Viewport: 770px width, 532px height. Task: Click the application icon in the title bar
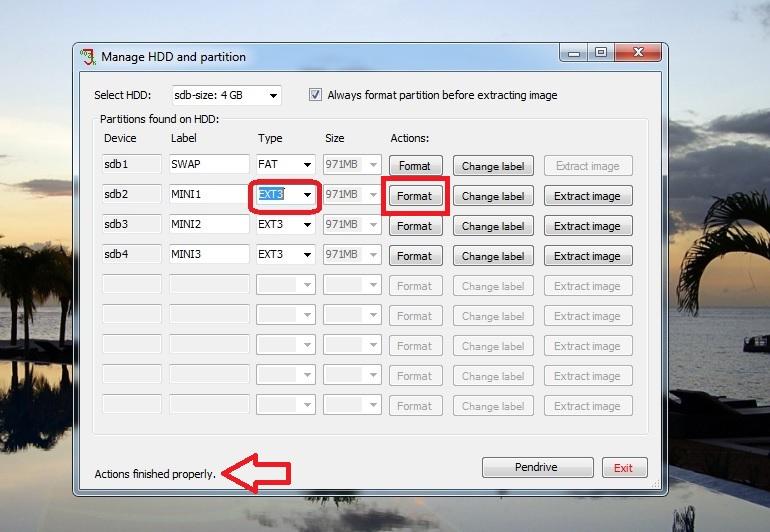click(88, 56)
